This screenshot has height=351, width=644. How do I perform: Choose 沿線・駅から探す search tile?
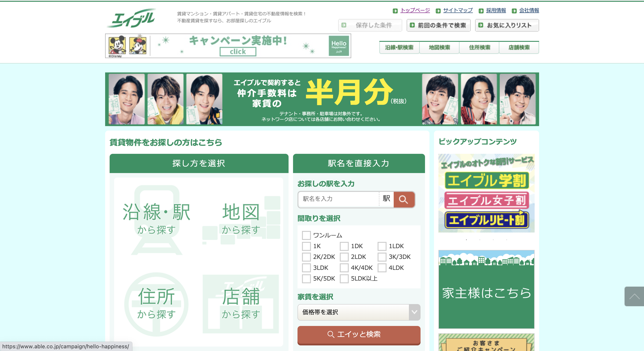tap(157, 220)
